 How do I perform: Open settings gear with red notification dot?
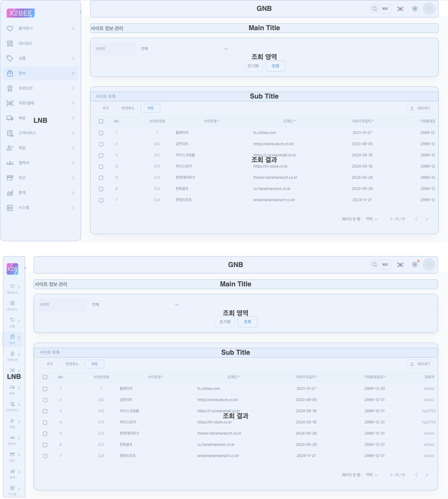(x=415, y=265)
